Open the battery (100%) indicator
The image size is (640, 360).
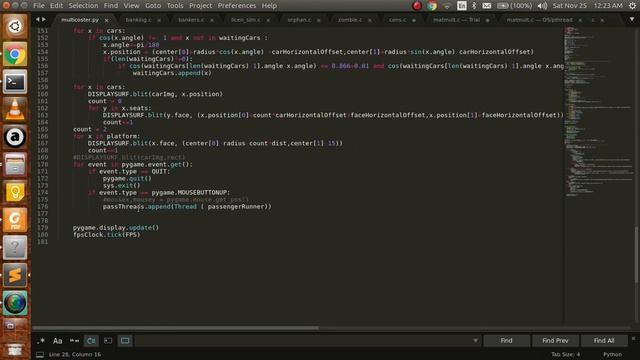pyautogui.click(x=514, y=6)
